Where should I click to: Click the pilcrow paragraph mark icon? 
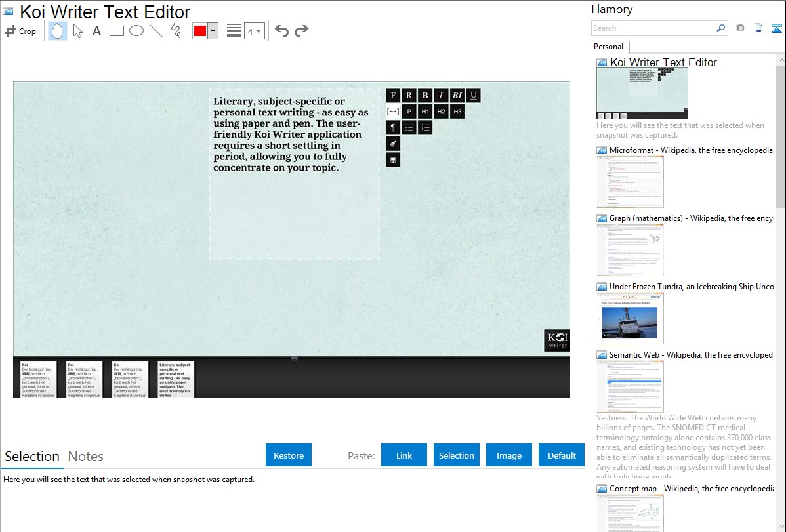point(393,127)
